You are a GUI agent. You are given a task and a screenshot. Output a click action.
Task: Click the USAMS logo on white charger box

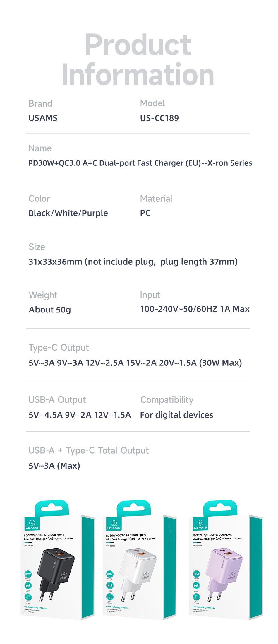click(x=114, y=525)
